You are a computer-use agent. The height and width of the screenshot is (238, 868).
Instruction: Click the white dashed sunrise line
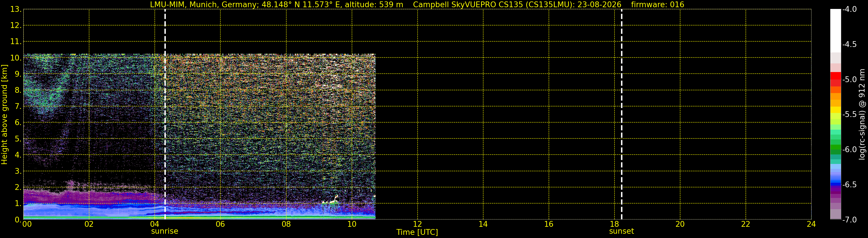click(x=165, y=114)
